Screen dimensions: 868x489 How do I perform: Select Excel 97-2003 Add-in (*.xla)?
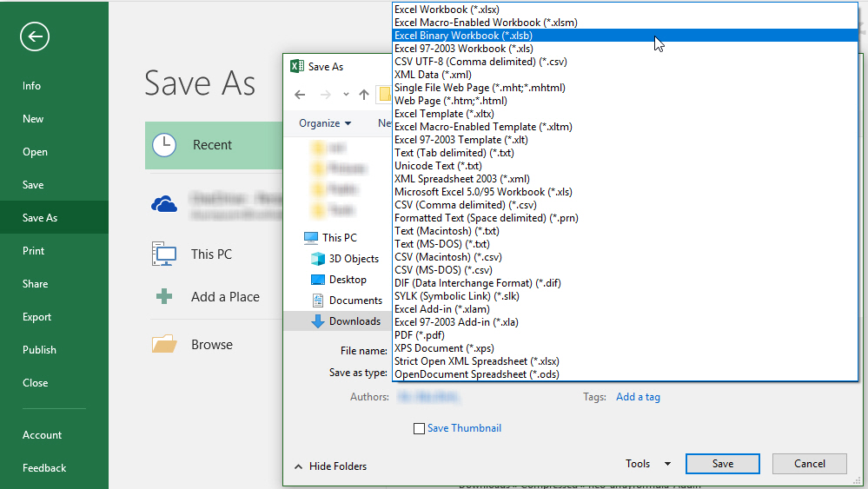(x=625, y=322)
